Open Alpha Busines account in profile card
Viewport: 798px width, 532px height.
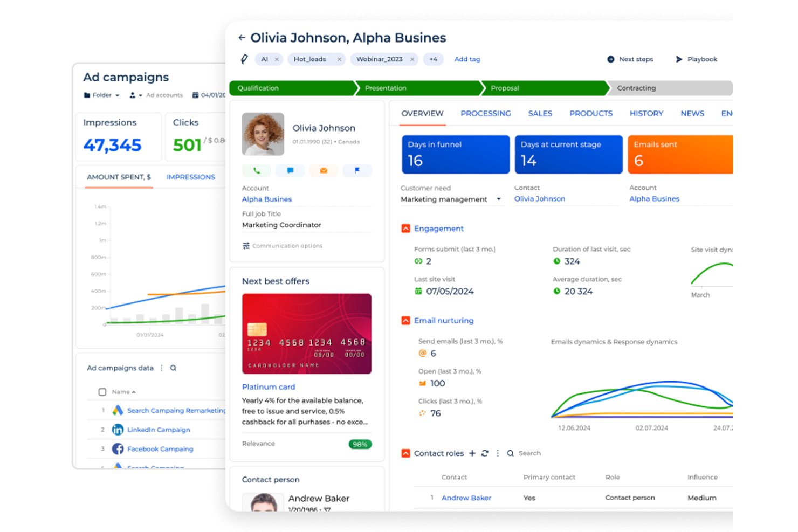point(267,199)
